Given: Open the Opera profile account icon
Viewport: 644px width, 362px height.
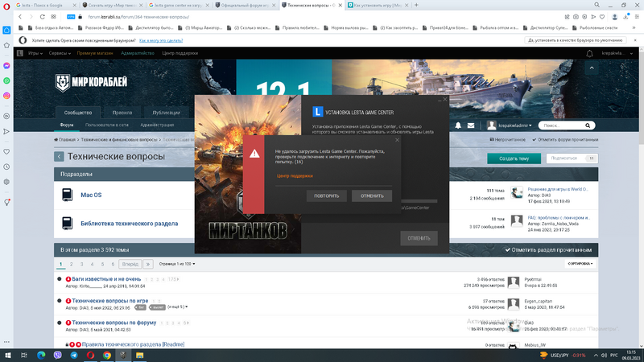Looking at the screenshot, I should tap(614, 17).
